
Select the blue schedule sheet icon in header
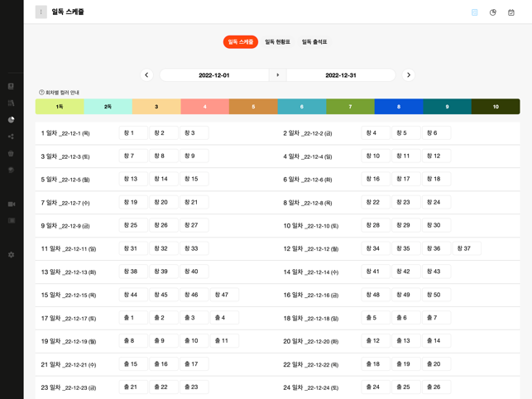[474, 12]
